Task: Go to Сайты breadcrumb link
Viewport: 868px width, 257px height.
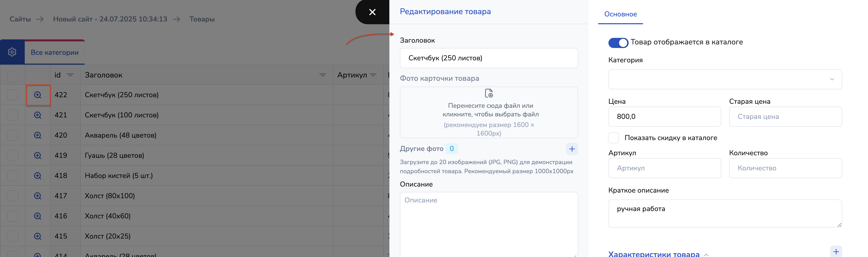Action: pos(20,19)
